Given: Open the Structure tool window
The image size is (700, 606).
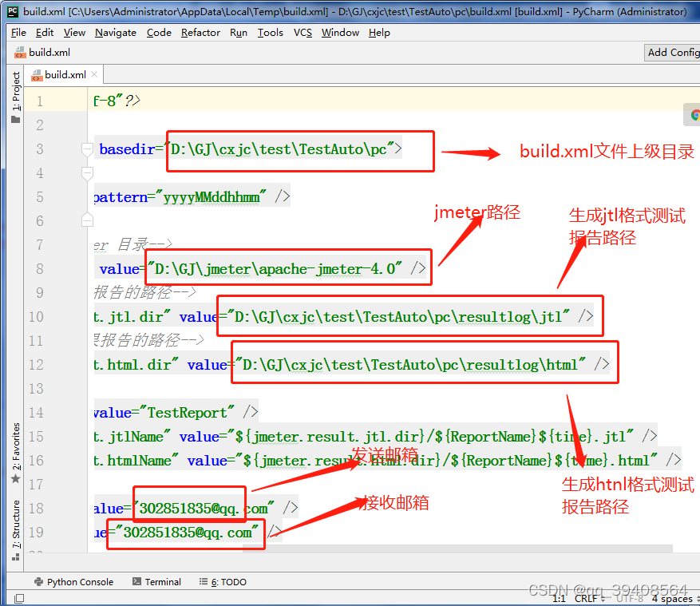Looking at the screenshot, I should pos(16,529).
